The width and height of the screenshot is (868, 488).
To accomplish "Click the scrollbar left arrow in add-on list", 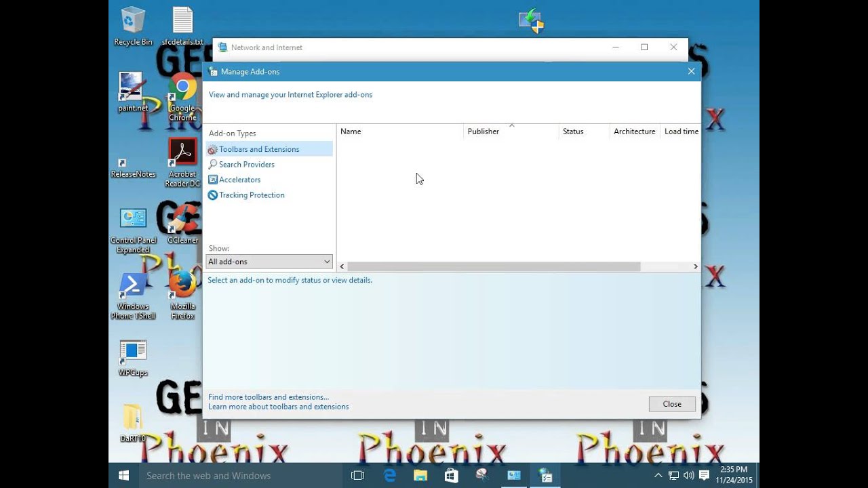I will click(x=342, y=267).
